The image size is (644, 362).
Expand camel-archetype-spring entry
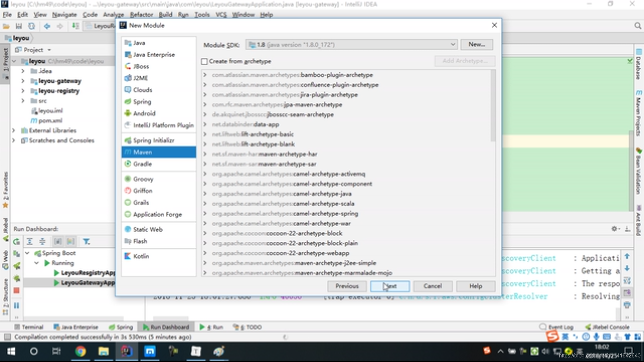205,214
